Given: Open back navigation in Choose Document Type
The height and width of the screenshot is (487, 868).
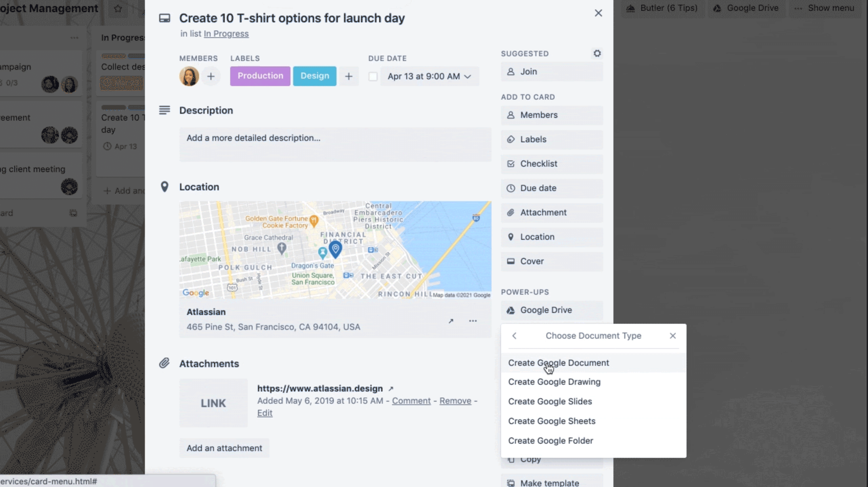Looking at the screenshot, I should [514, 336].
